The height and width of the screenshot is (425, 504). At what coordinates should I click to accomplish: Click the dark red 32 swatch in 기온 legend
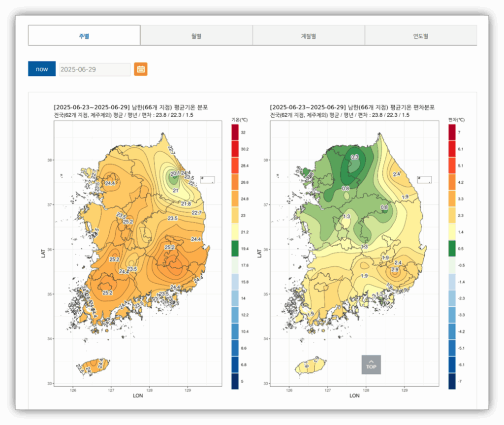pos(235,132)
